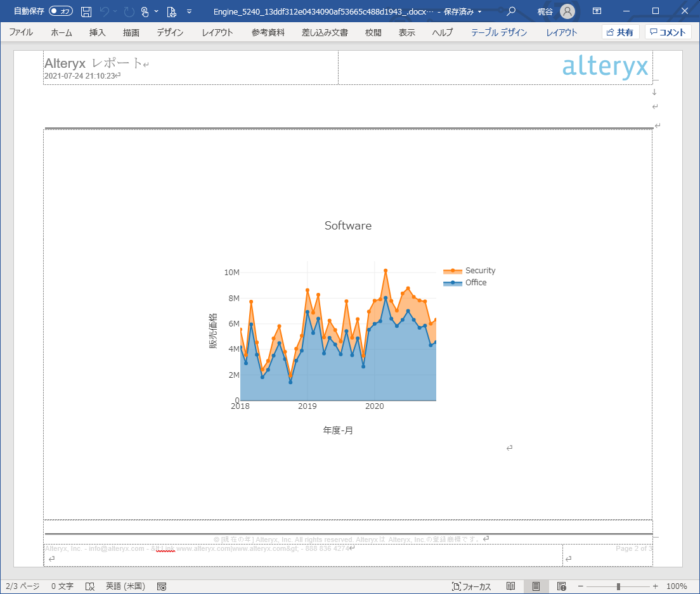Click the Save icon in title bar
This screenshot has height=594, width=700.
86,11
